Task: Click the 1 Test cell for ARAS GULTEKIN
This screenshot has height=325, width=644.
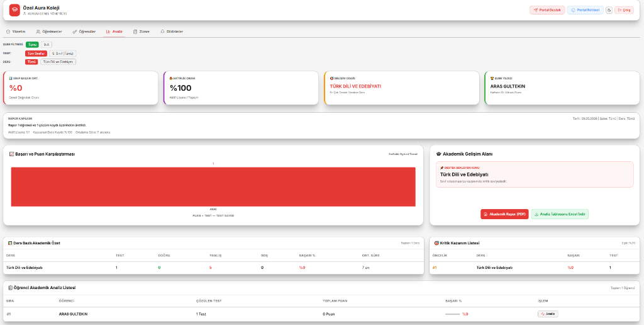Action: point(201,314)
